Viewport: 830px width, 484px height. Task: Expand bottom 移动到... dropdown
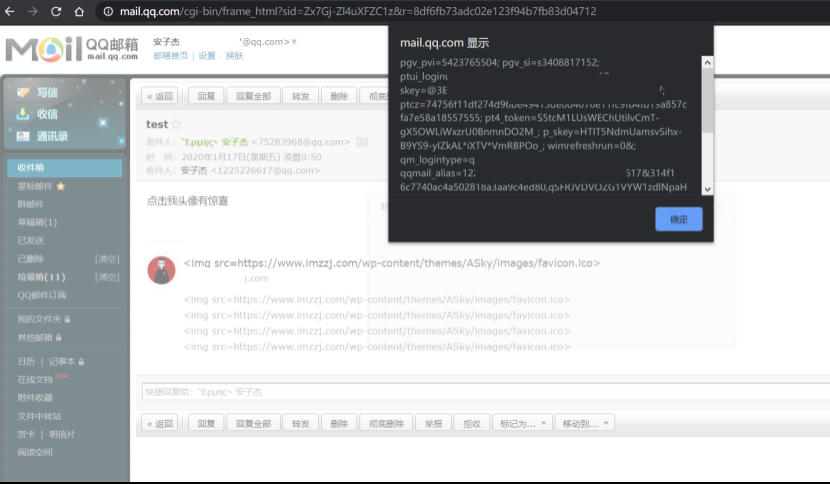585,424
